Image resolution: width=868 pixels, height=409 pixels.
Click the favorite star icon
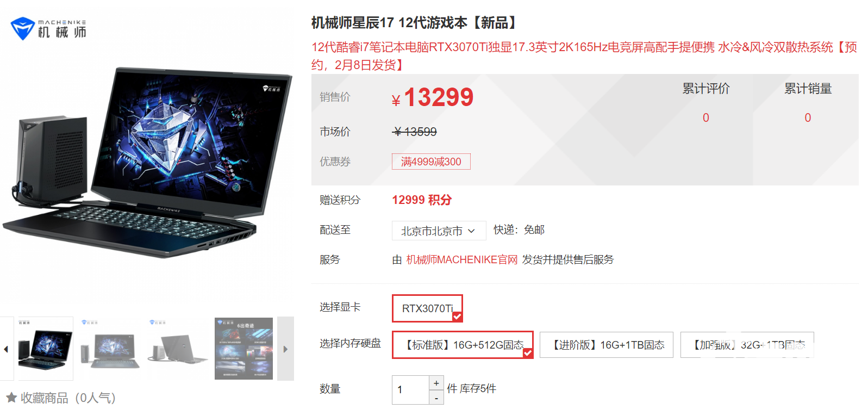click(11, 398)
